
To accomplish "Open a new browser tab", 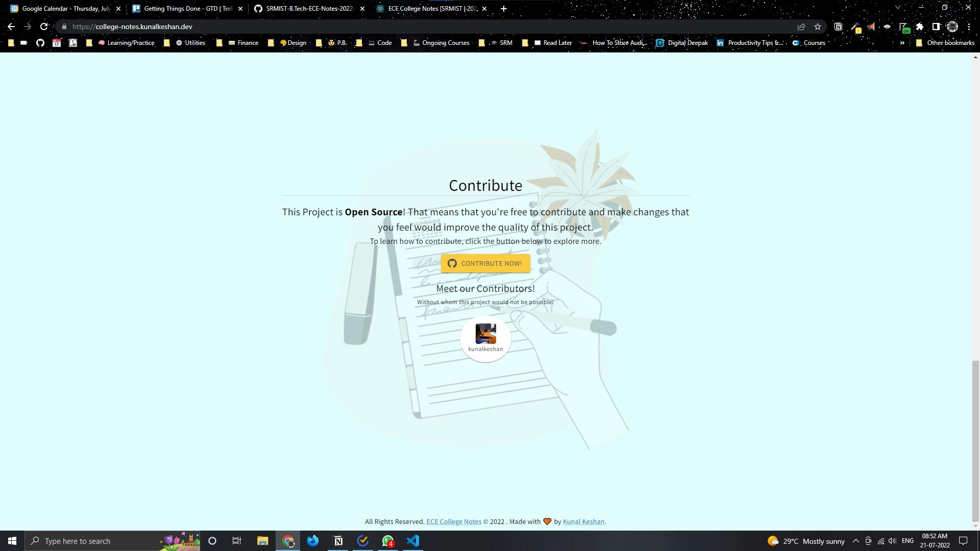I will point(503,9).
